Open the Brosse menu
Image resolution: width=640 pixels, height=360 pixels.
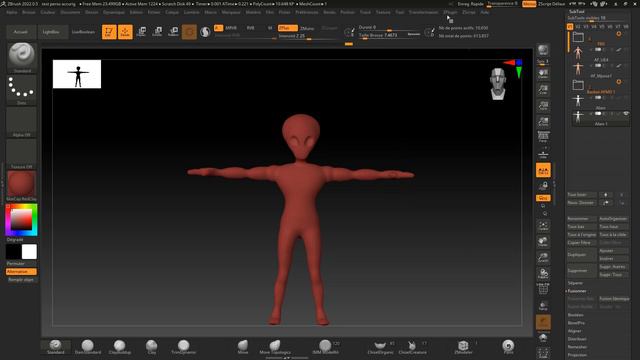29,12
